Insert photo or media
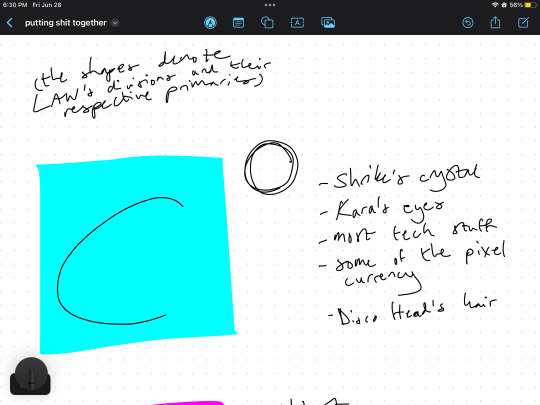 coord(328,23)
